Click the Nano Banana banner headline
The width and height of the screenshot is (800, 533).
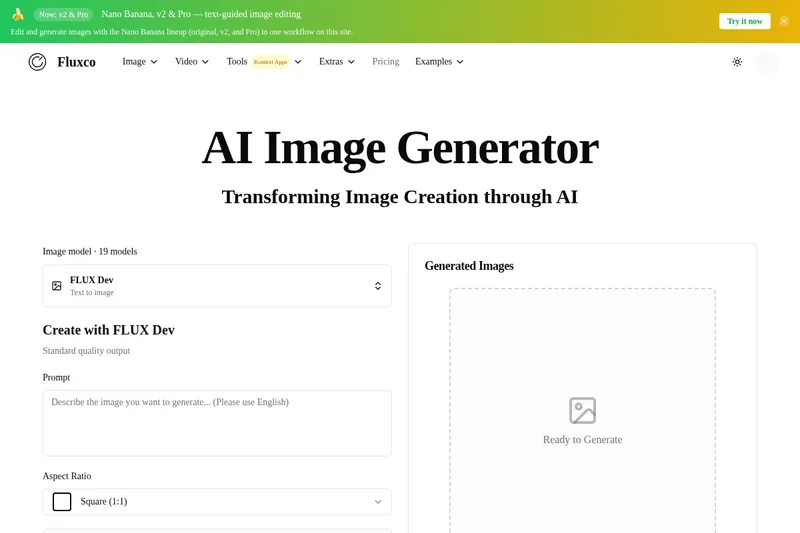point(201,14)
